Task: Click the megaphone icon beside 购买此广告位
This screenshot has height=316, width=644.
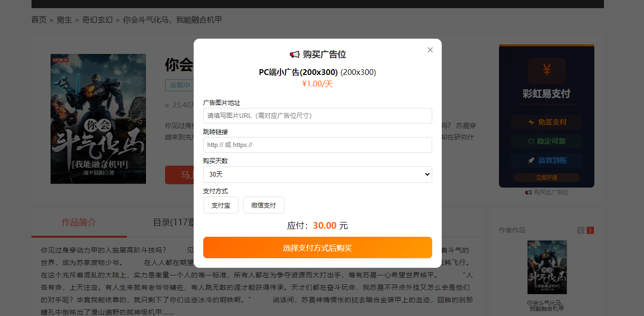Action: click(528, 192)
